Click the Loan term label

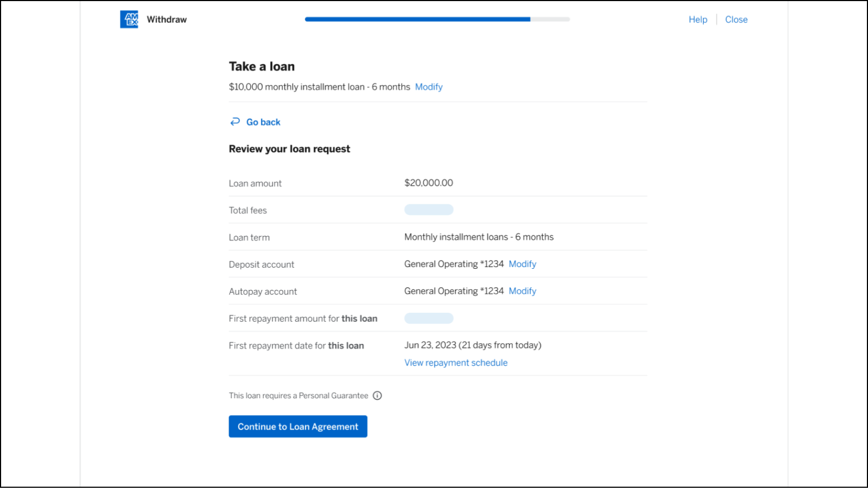click(249, 238)
